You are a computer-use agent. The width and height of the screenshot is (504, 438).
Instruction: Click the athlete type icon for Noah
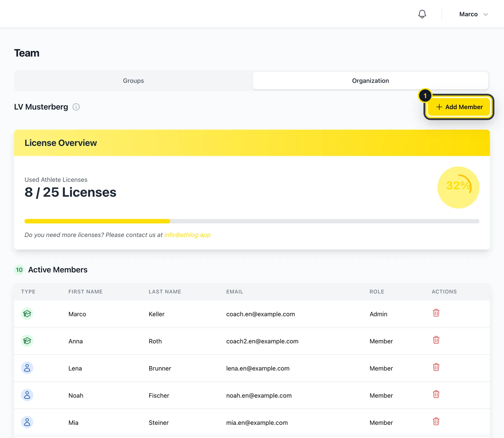click(x=27, y=395)
